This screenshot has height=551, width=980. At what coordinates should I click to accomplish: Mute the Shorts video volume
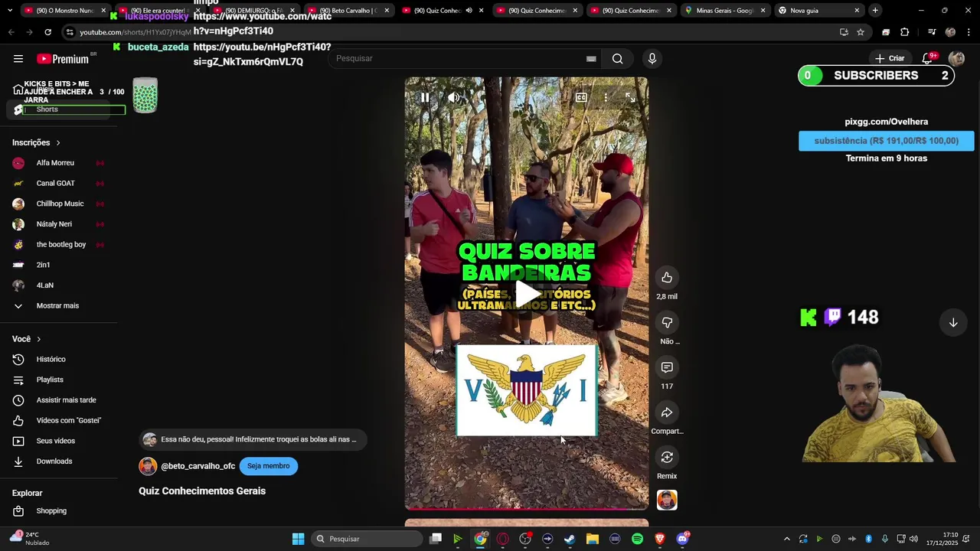454,97
